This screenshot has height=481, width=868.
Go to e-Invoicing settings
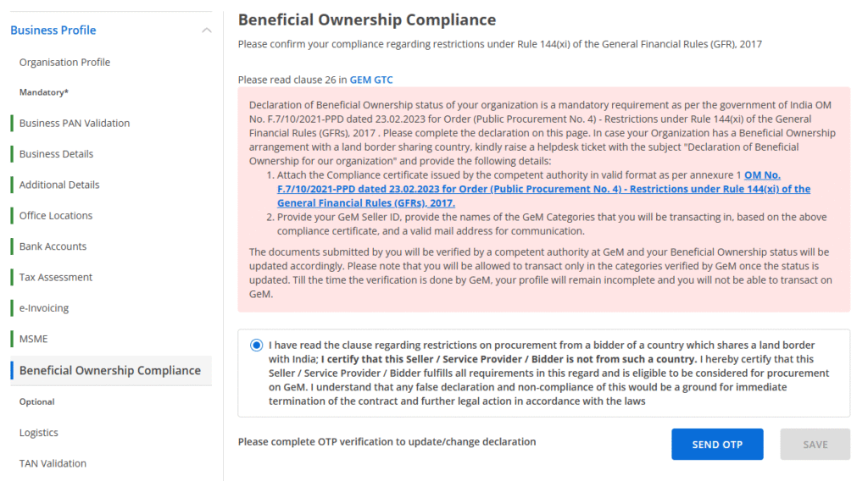(x=44, y=308)
